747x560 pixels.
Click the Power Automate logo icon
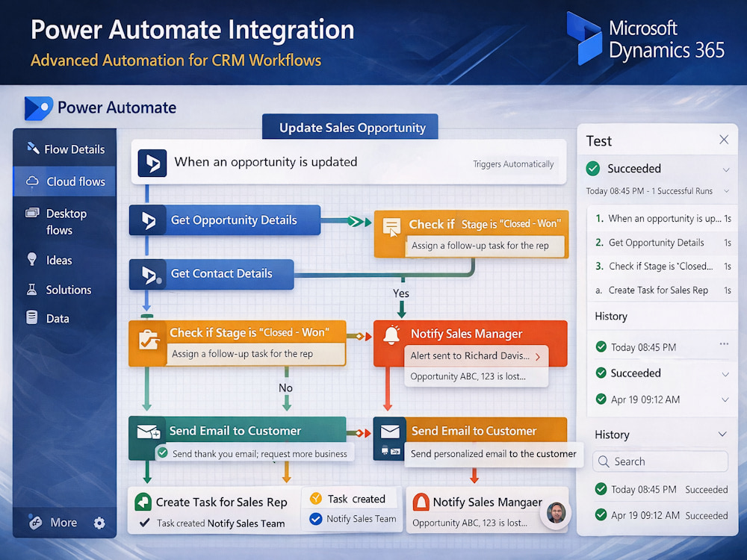(x=38, y=108)
